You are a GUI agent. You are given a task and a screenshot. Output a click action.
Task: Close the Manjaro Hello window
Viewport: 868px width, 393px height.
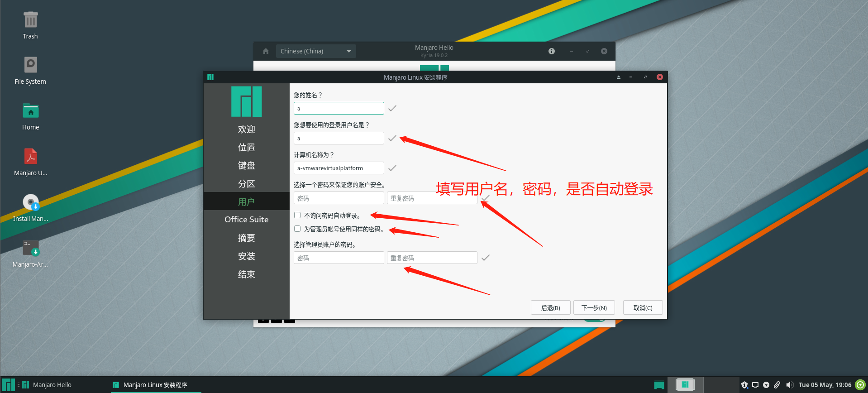click(x=604, y=51)
